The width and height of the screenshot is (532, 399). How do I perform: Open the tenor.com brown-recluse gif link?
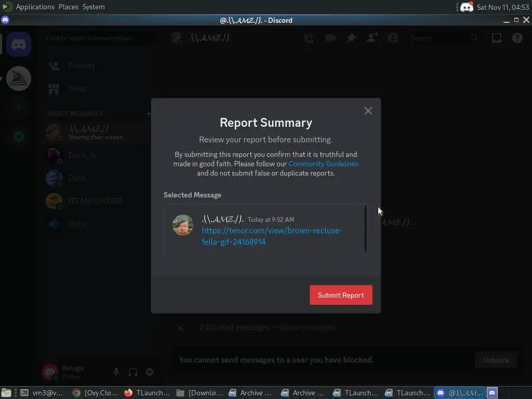click(x=272, y=236)
